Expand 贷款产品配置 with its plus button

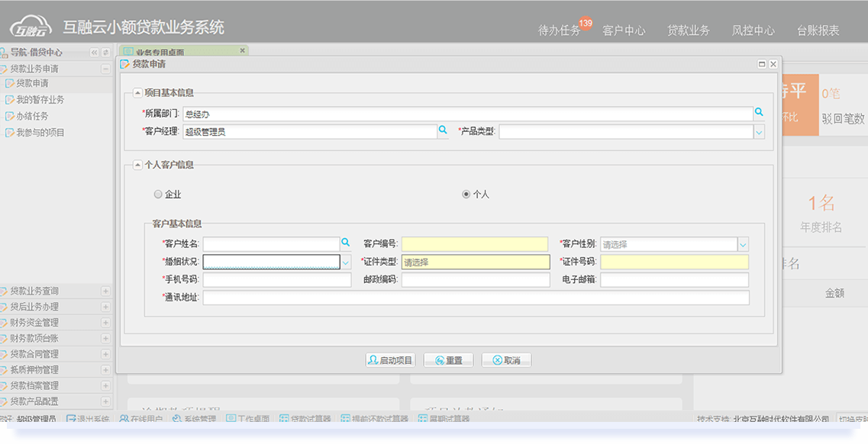pos(105,401)
